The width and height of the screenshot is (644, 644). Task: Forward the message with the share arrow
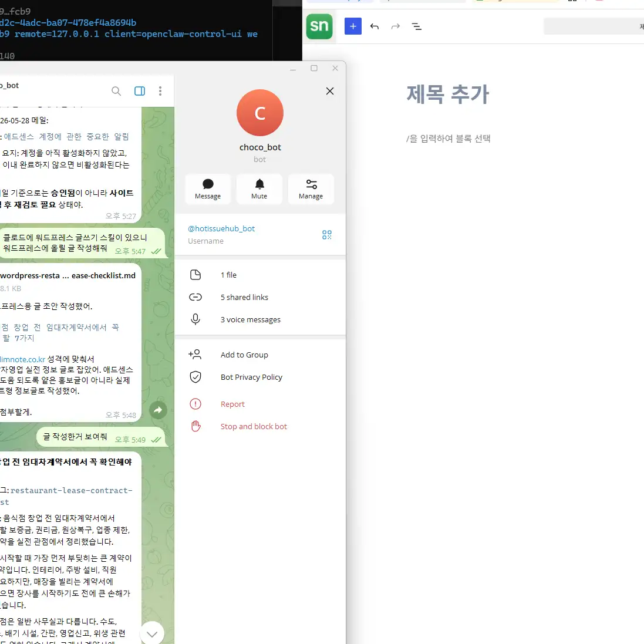point(158,410)
